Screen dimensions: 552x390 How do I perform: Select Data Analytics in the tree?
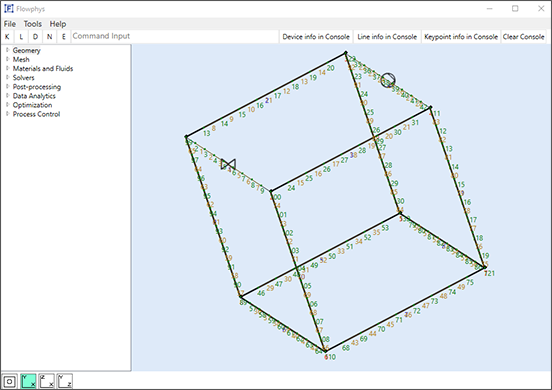[34, 96]
